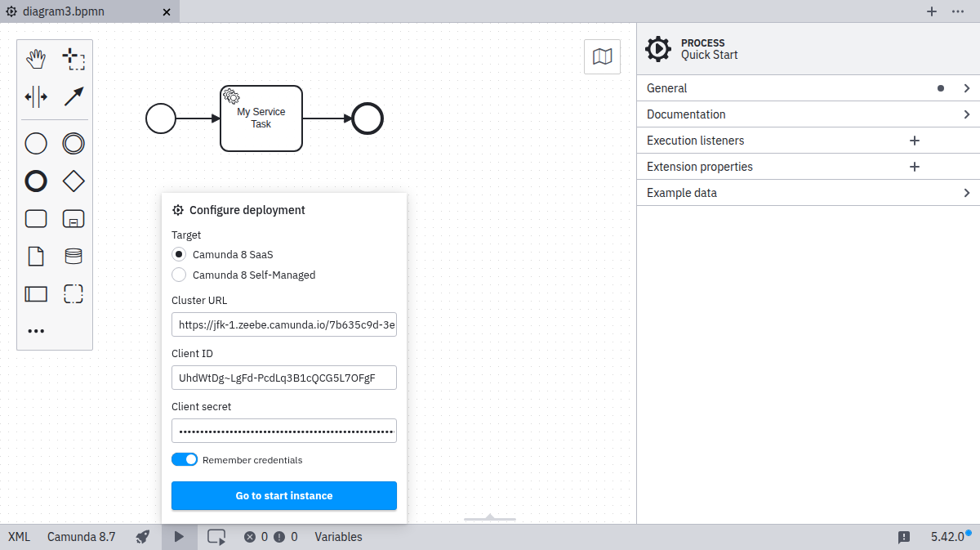980x550 pixels.
Task: Add an Execution listener with the plus
Action: (914, 140)
